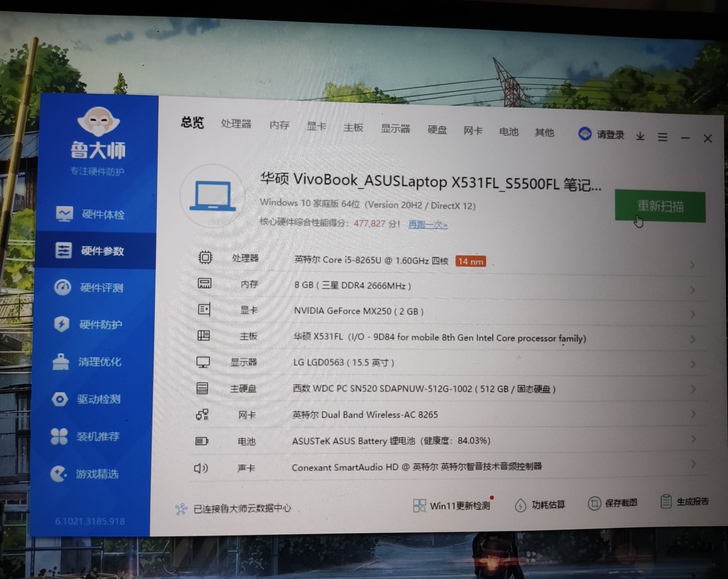The height and width of the screenshot is (579, 728).
Task: Switch to 显示器 tab
Action: click(x=396, y=129)
